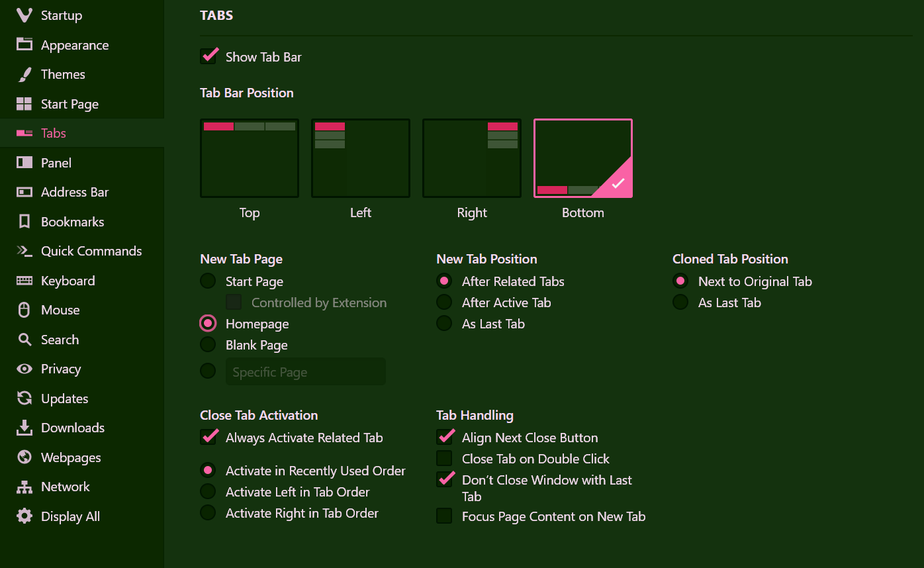This screenshot has width=924, height=568.
Task: Open the Network icon in sidebar
Action: [24, 487]
